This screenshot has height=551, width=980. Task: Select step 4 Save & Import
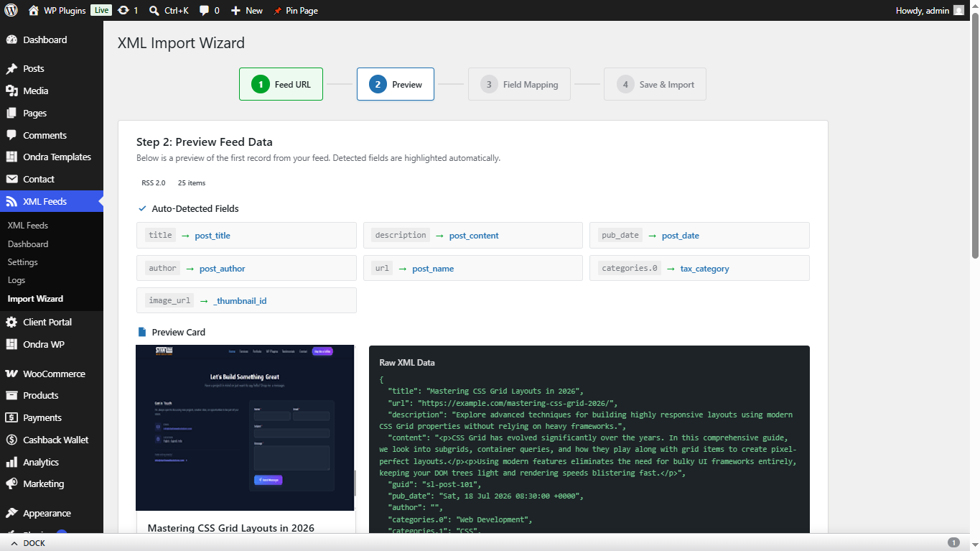tap(655, 84)
